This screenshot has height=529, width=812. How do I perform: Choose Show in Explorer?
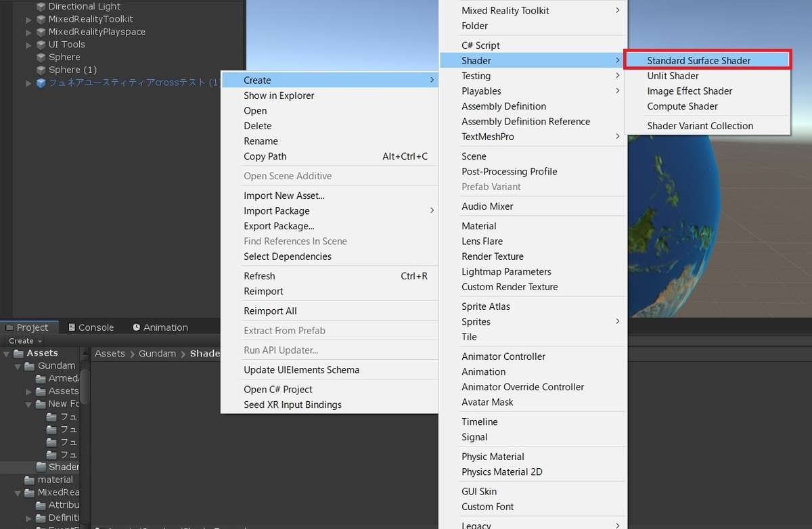coord(330,95)
